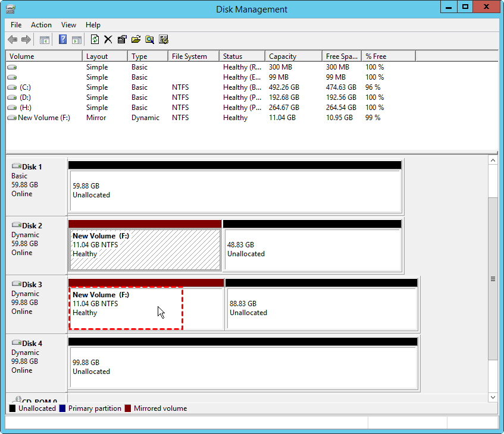Open Help via the blue question mark icon

pyautogui.click(x=62, y=39)
